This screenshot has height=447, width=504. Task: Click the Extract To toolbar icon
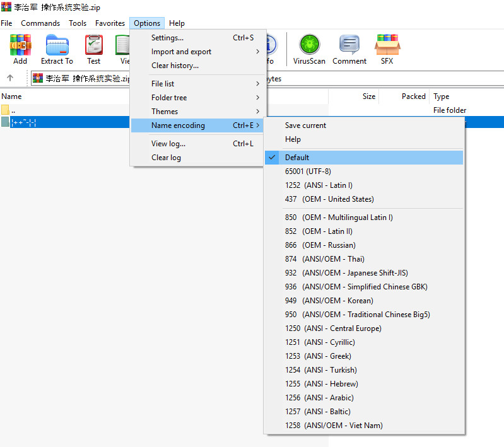pos(57,49)
